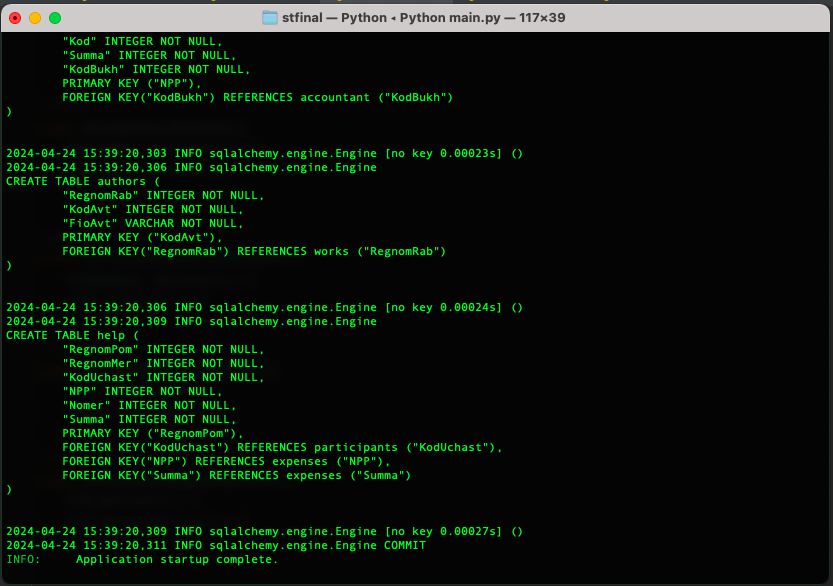
Task: Click the word "COMMIT" in the log
Action: 405,546
